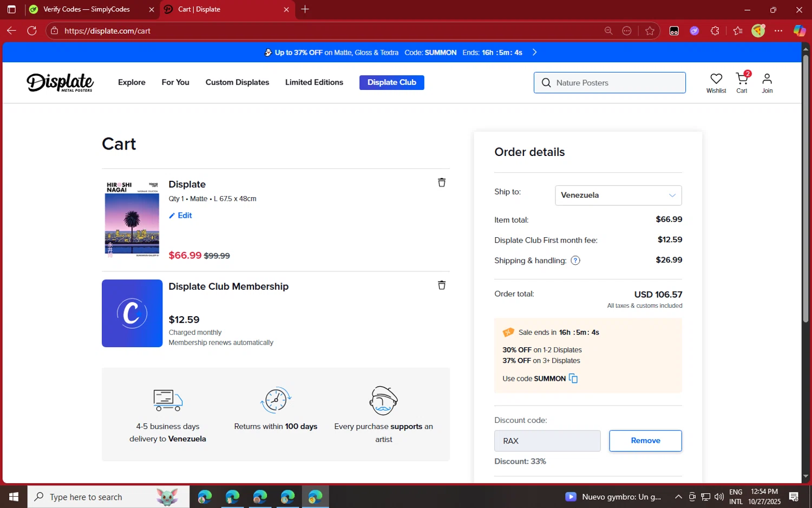Image resolution: width=812 pixels, height=508 pixels.
Task: Click the Hiroshi Nagai poster thumbnail
Action: coord(132,219)
